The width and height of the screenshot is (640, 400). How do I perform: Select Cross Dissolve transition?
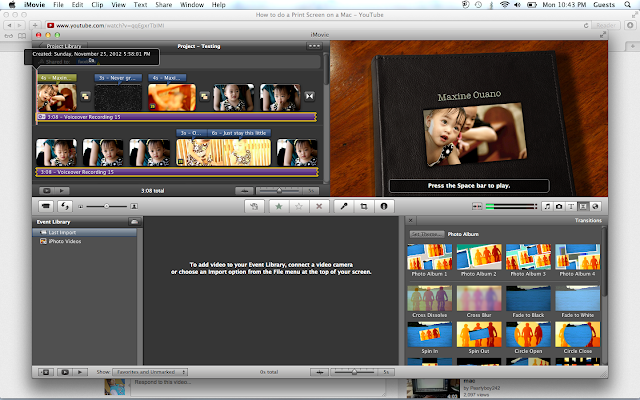coord(430,302)
